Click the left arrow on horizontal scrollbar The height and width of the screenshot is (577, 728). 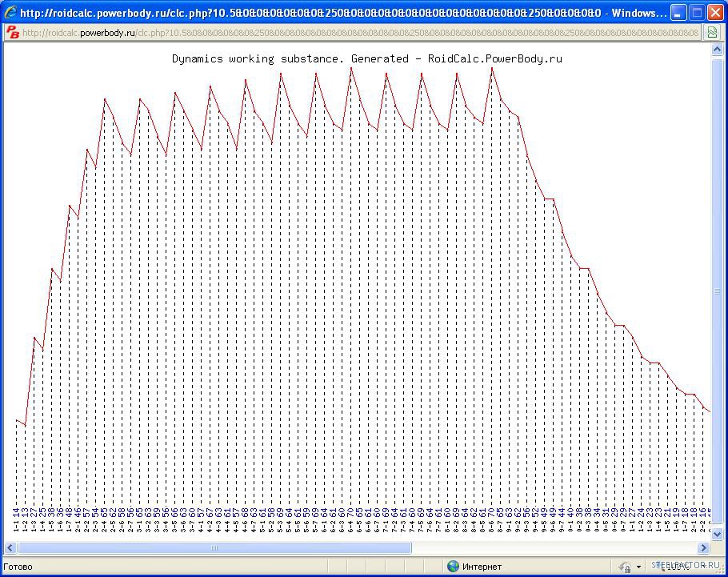(10, 548)
